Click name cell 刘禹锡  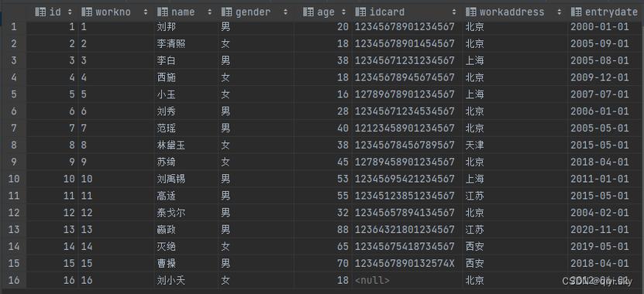pyautogui.click(x=171, y=179)
